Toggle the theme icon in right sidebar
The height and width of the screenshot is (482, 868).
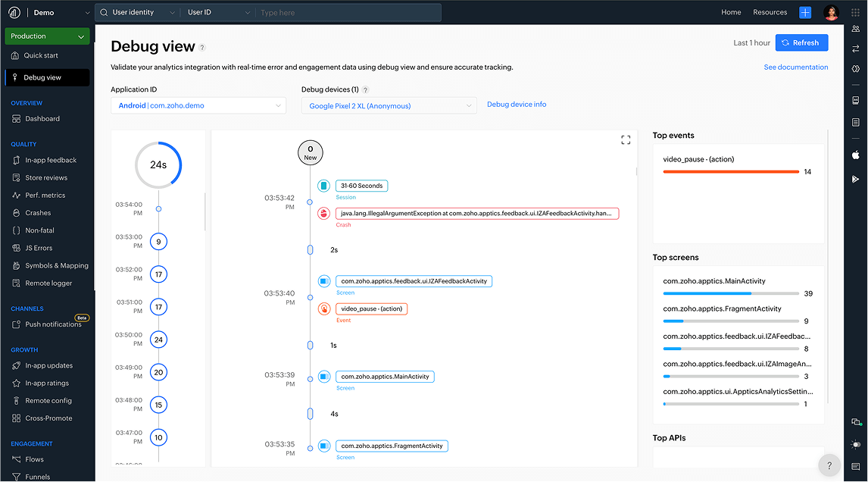point(856,444)
